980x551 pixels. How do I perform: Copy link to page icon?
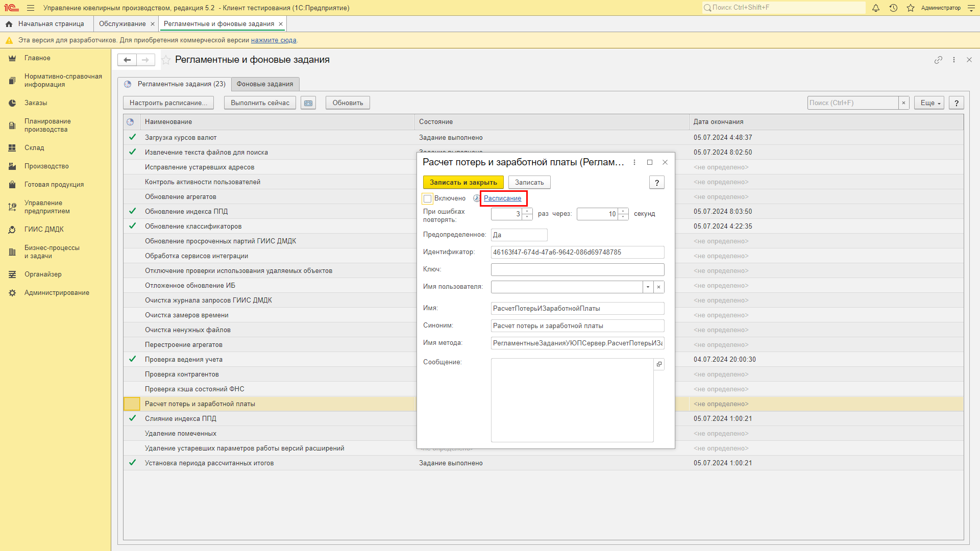938,60
